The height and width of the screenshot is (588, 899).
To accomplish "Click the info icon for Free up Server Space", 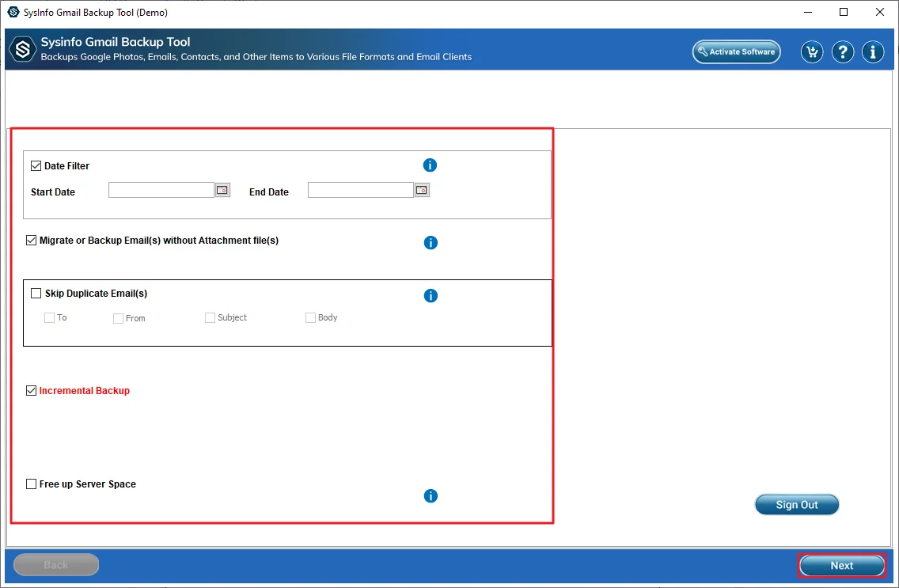I will coord(430,495).
